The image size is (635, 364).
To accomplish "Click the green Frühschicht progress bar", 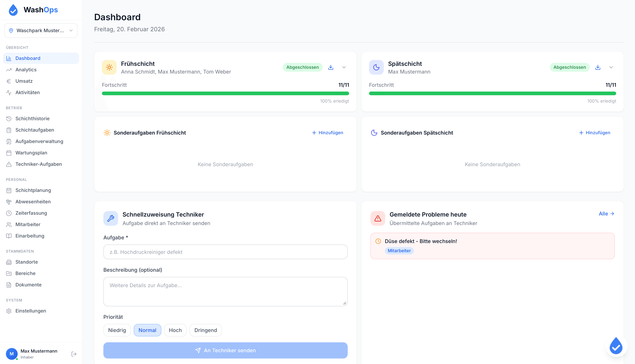I will [x=225, y=93].
